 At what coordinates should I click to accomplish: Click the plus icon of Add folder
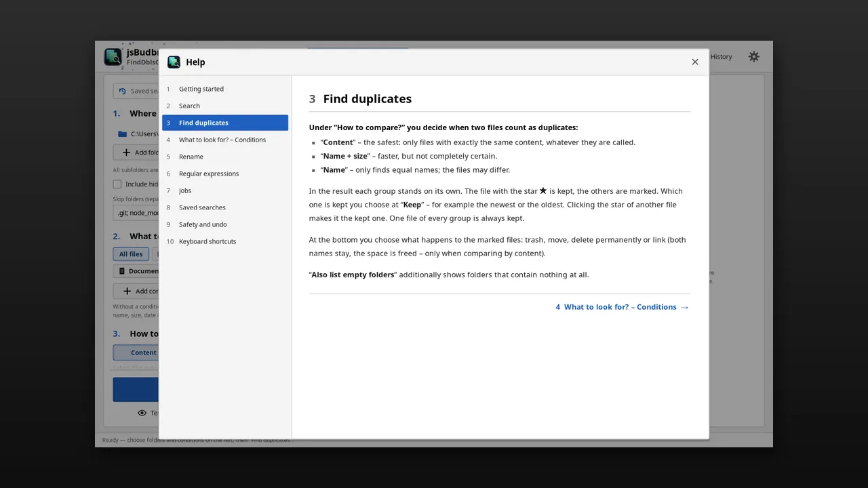pyautogui.click(x=126, y=152)
